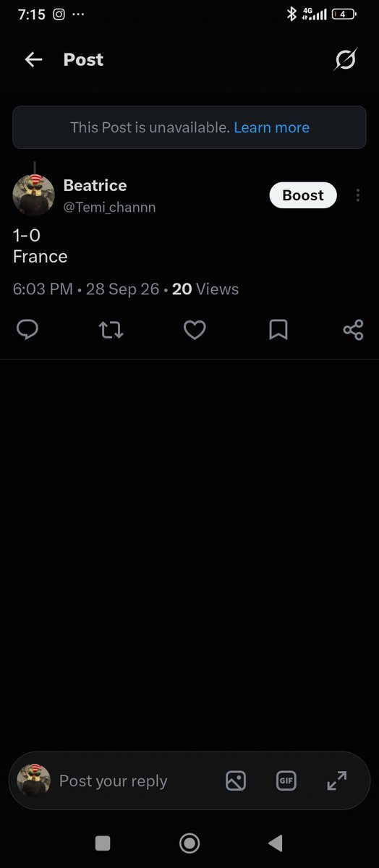Tap the Android recent apps square button
The width and height of the screenshot is (379, 868).
[103, 843]
